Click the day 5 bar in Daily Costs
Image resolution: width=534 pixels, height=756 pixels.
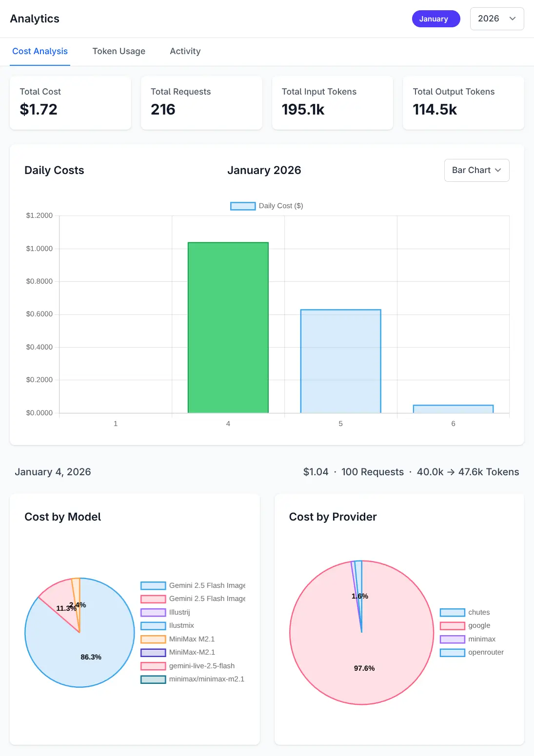pyautogui.click(x=340, y=361)
